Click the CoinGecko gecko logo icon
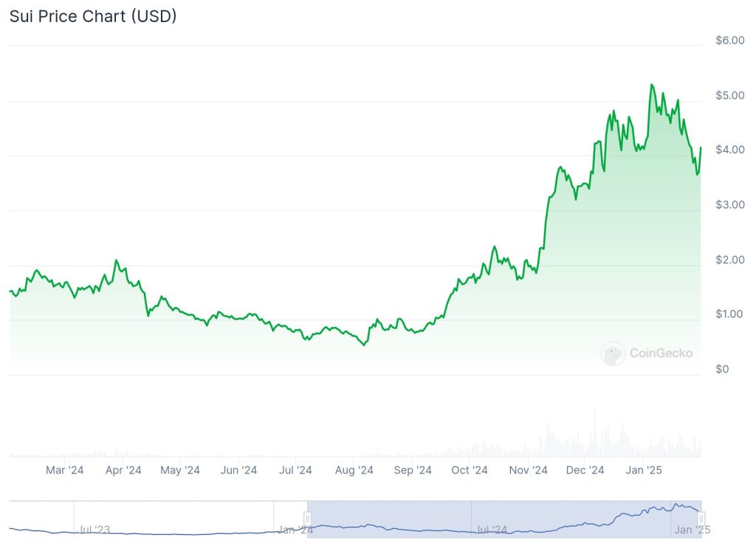 pos(613,353)
